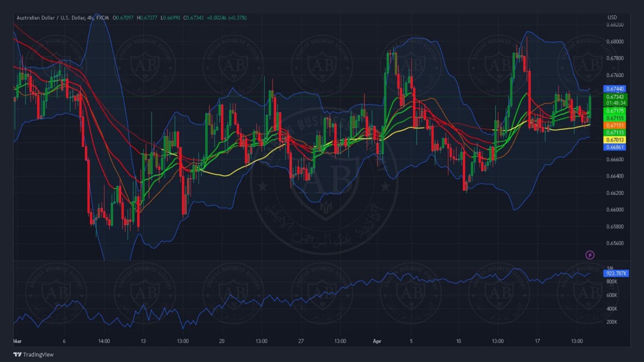644x362 pixels.
Task: Click the 0.68000 price axis level
Action: point(615,42)
